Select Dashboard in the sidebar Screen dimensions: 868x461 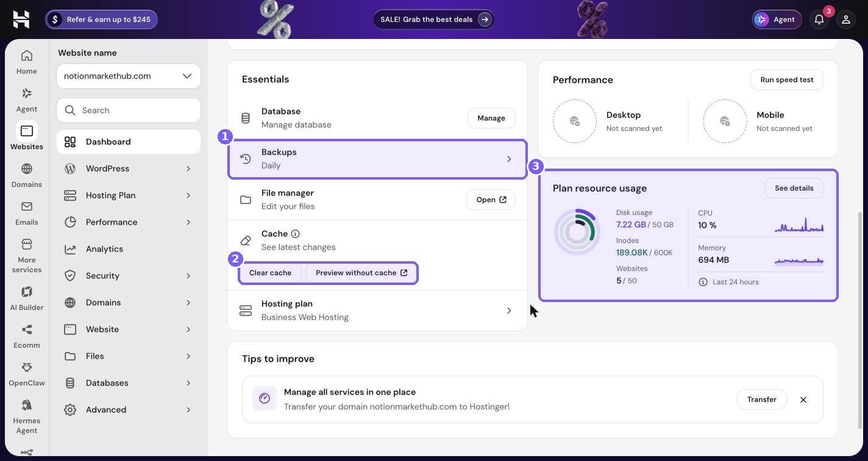coord(129,142)
